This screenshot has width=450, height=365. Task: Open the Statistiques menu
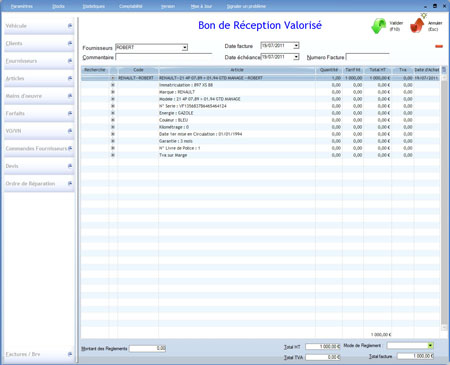94,6
